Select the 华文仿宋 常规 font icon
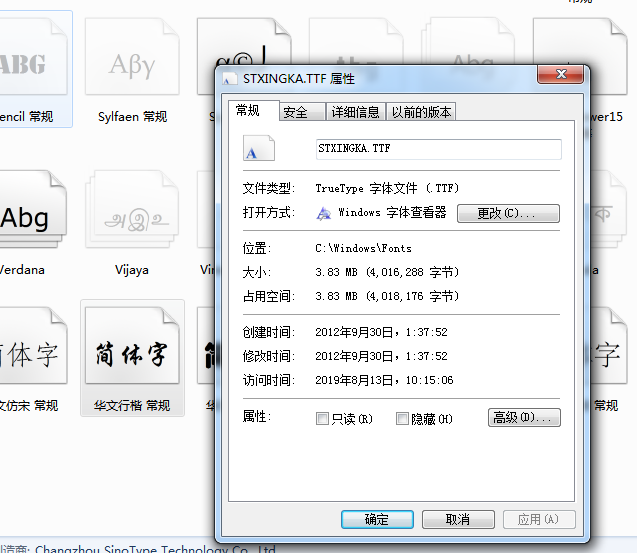 (x=32, y=345)
